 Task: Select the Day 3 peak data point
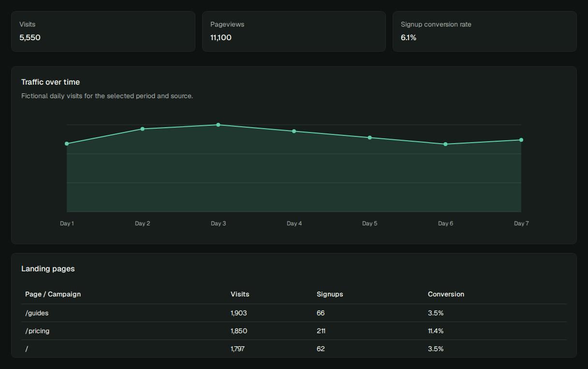(218, 125)
